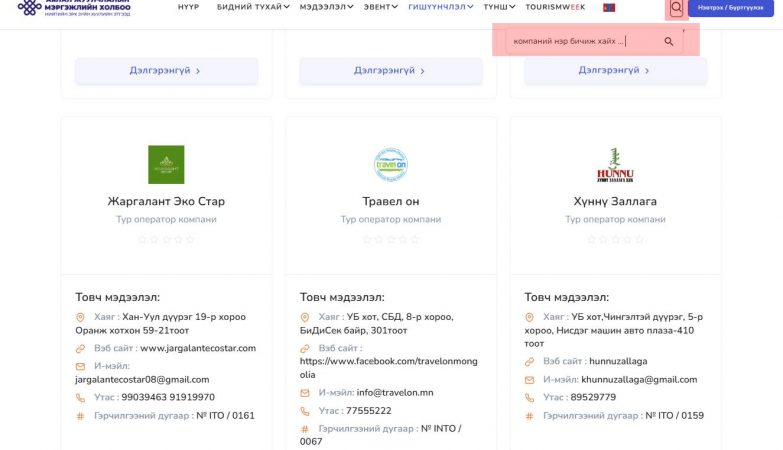The width and height of the screenshot is (783, 450).
Task: Click phone icon for Жаргалант Эко Стар
Action: click(80, 398)
